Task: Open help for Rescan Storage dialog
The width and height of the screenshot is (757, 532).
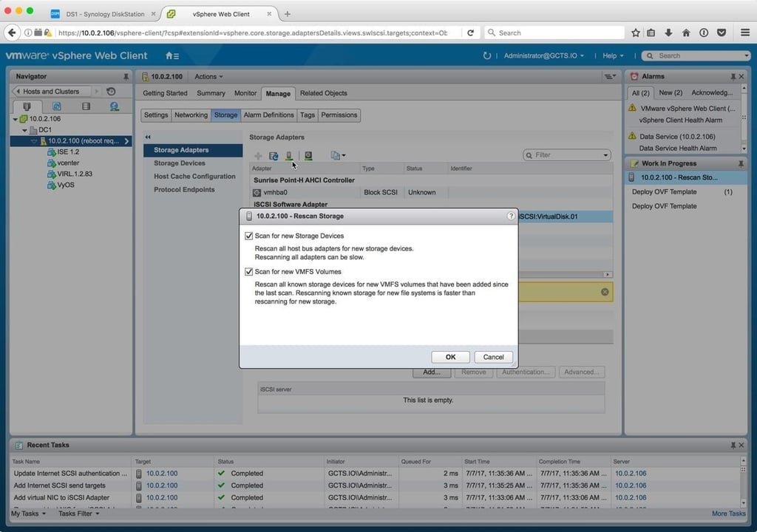Action: tap(511, 216)
